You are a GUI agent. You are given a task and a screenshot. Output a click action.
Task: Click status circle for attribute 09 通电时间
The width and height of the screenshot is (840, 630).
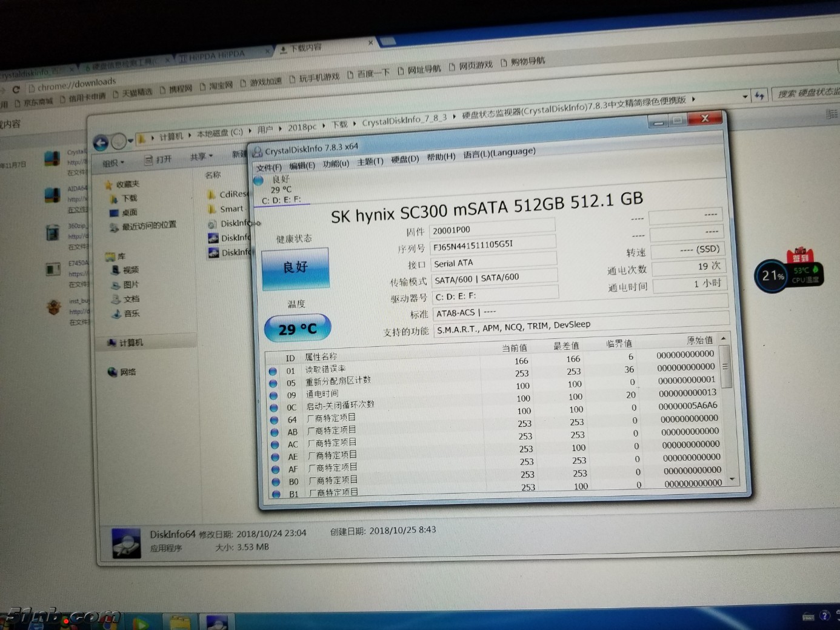pyautogui.click(x=274, y=396)
